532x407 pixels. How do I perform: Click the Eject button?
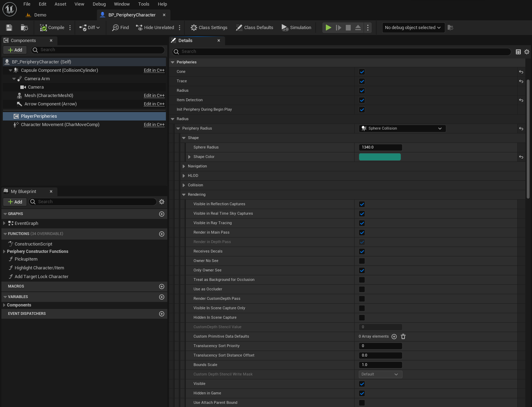tap(358, 28)
